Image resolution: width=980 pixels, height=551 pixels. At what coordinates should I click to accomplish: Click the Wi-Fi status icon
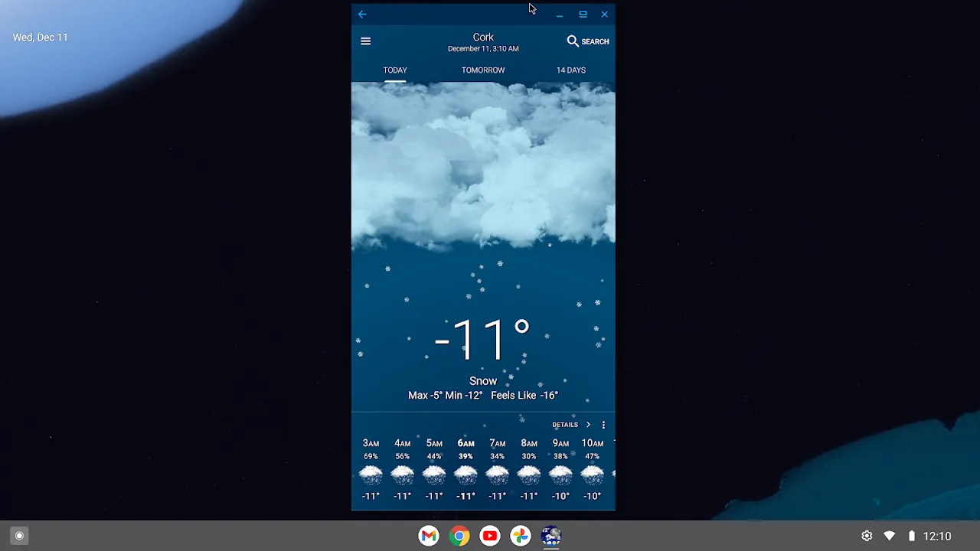point(889,536)
